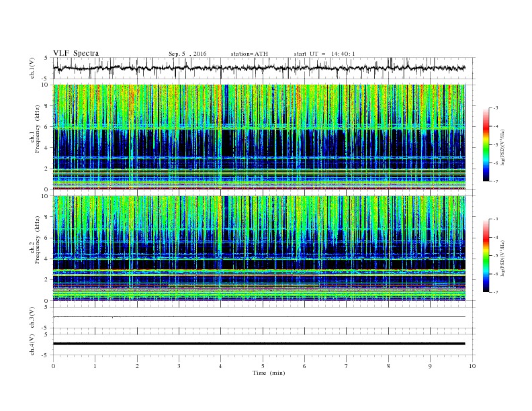This screenshot has height=411, width=532.
Task: Click the '-3' tick on ch.2 color bar
Action: (495, 219)
